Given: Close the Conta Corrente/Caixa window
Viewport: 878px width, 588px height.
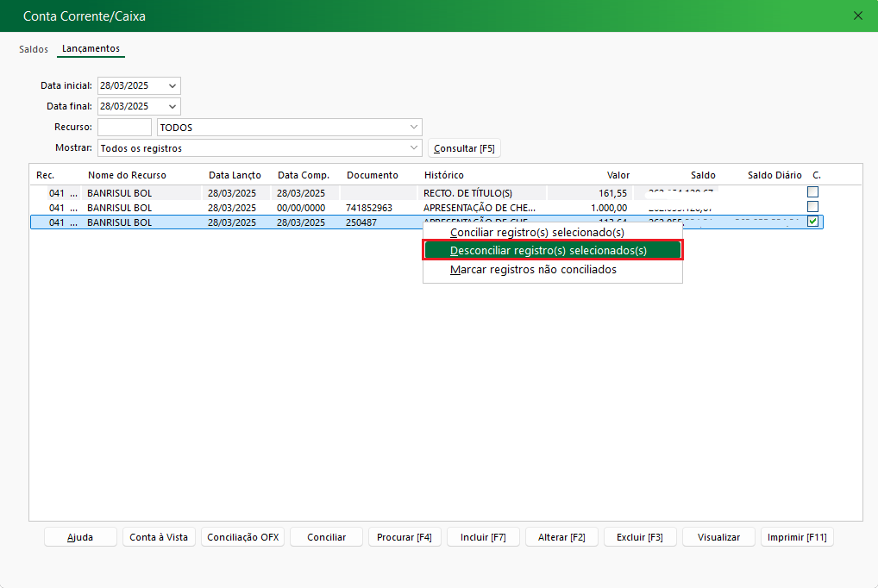Looking at the screenshot, I should click(858, 16).
